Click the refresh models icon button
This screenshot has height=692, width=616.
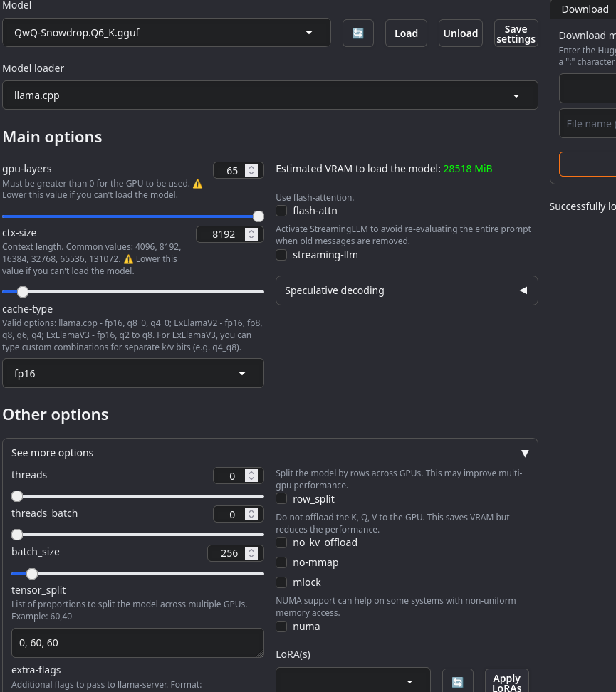click(x=358, y=33)
